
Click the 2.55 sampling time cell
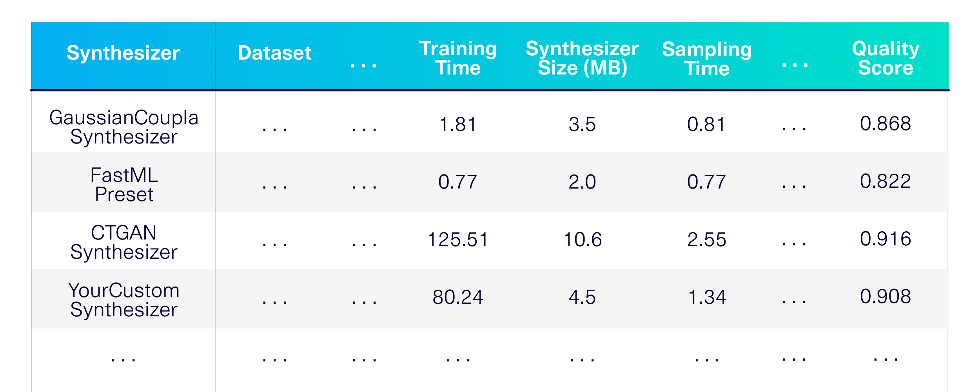707,240
